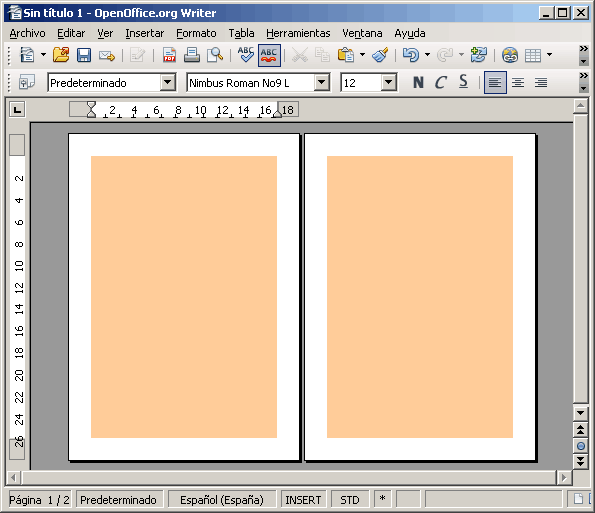Toggle Centered alignment button

point(518,82)
